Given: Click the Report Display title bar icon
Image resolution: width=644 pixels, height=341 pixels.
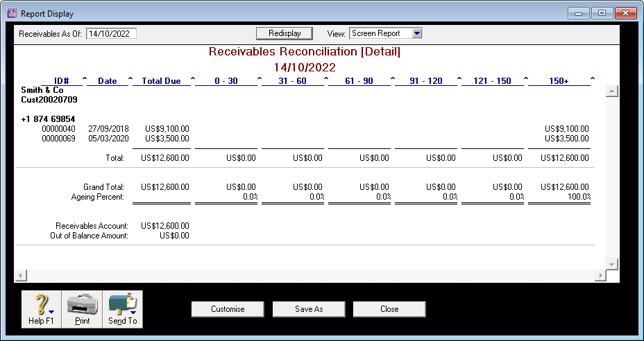Looking at the screenshot, I should 12,13.
